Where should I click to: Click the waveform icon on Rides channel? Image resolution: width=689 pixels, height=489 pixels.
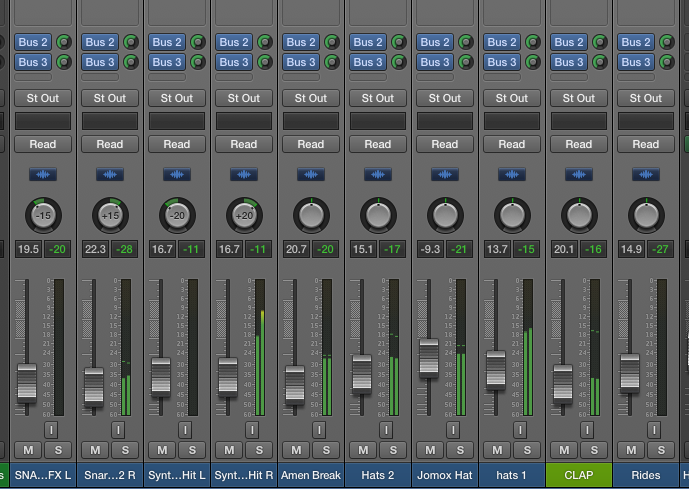click(x=646, y=174)
